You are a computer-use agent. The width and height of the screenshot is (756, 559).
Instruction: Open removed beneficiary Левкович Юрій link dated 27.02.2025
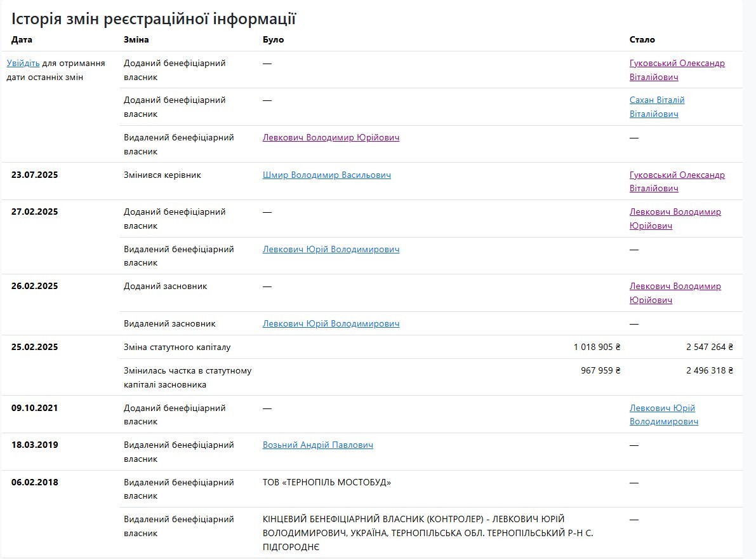pyautogui.click(x=331, y=250)
